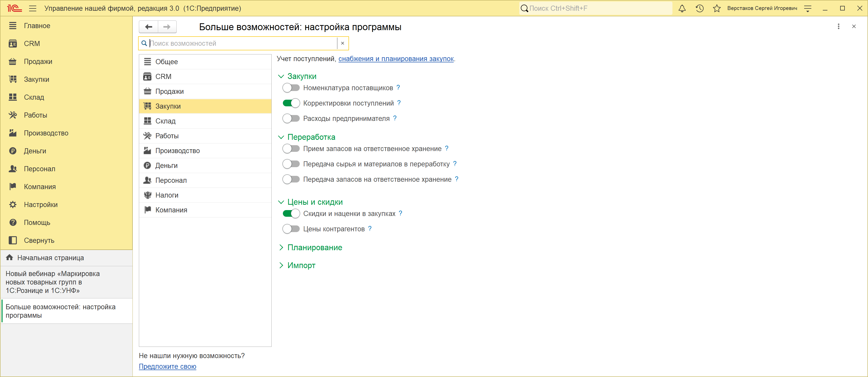This screenshot has height=377, width=868.
Task: Click the Персонал people icon in the left sidebar
Action: click(13, 169)
